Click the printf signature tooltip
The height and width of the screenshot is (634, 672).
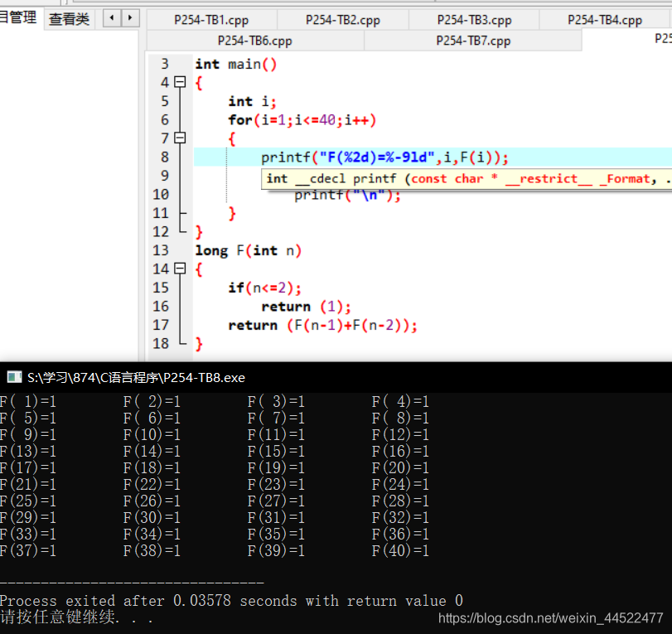pos(467,178)
